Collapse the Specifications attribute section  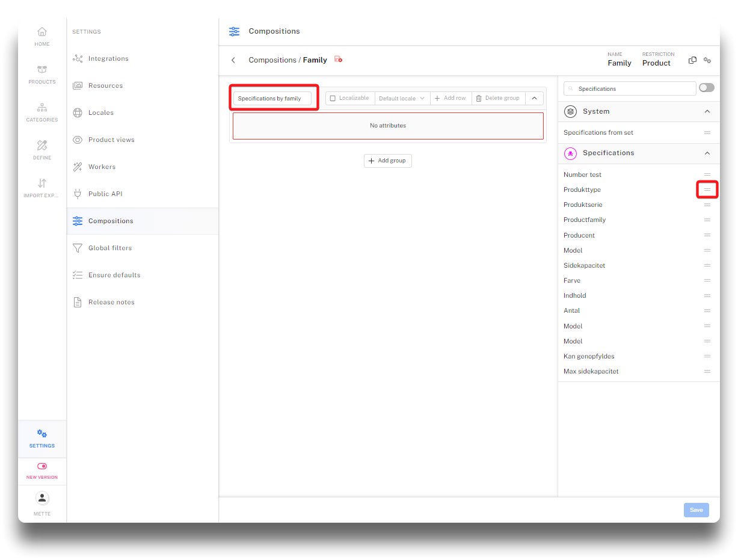click(x=707, y=153)
